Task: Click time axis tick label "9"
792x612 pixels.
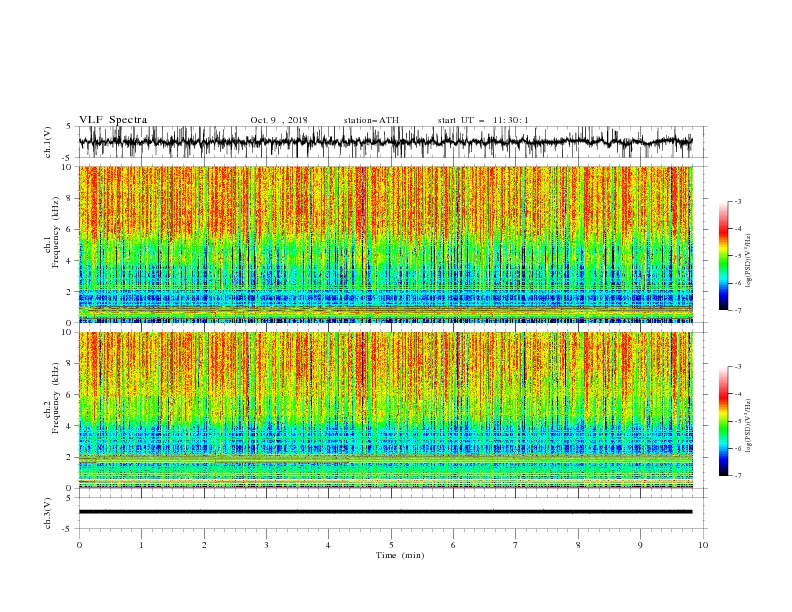Action: (640, 545)
